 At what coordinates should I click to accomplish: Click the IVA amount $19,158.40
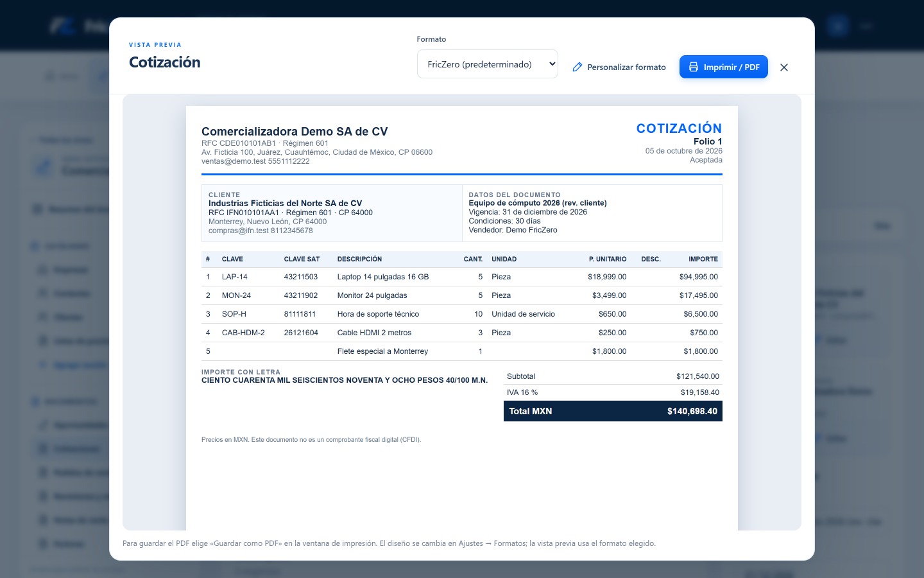click(x=700, y=392)
